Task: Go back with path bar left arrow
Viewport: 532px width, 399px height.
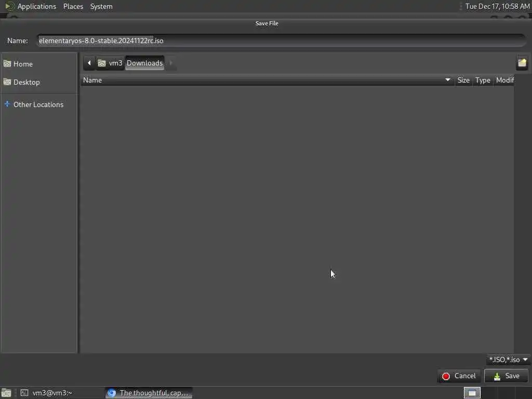Action: pos(89,63)
